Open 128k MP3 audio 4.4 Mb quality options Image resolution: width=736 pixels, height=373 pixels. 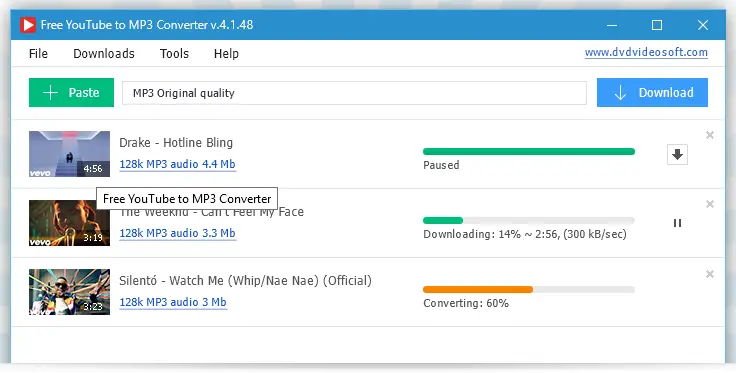click(x=177, y=164)
